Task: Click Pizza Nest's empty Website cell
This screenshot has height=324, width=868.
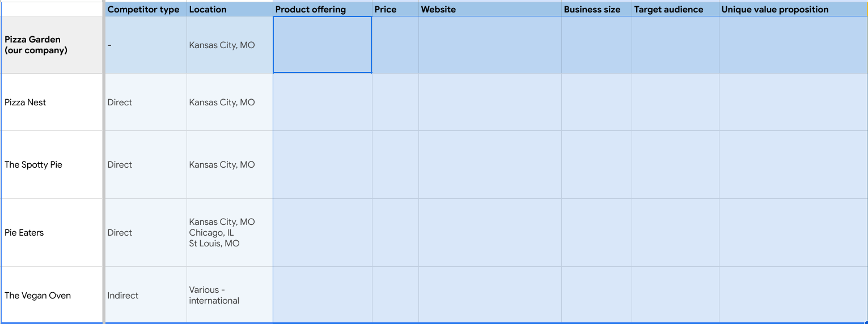Action: (x=490, y=103)
